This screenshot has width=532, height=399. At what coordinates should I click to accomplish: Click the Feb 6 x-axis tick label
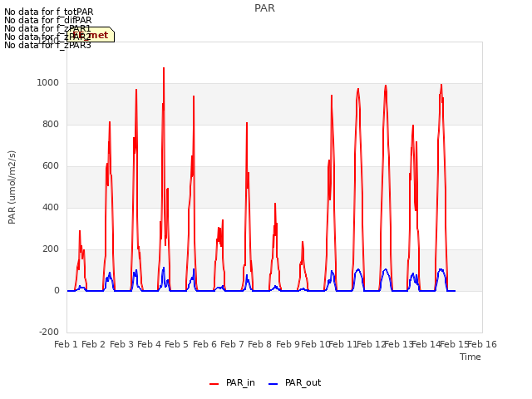[x=204, y=344]
